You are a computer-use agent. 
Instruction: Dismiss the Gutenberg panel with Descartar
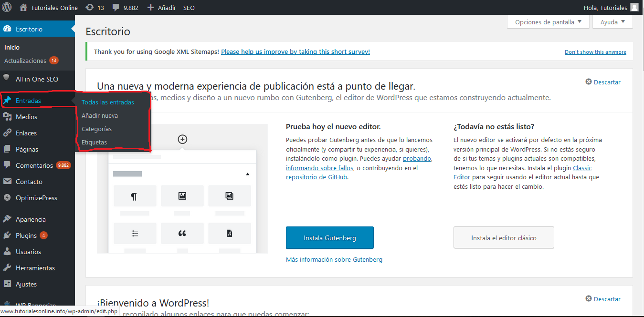603,82
